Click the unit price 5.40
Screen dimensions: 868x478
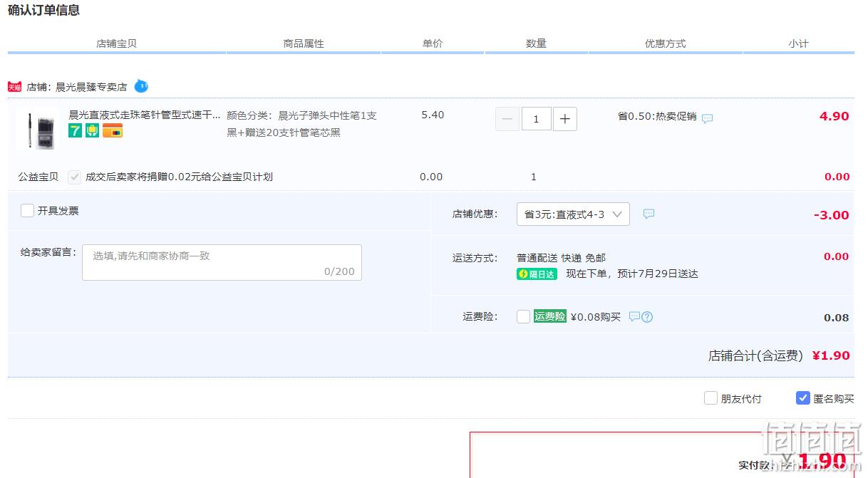pos(433,115)
